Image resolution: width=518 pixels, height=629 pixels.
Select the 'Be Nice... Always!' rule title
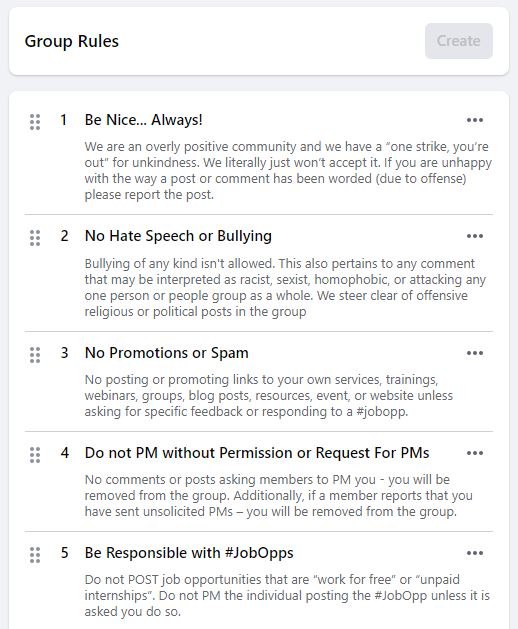144,120
